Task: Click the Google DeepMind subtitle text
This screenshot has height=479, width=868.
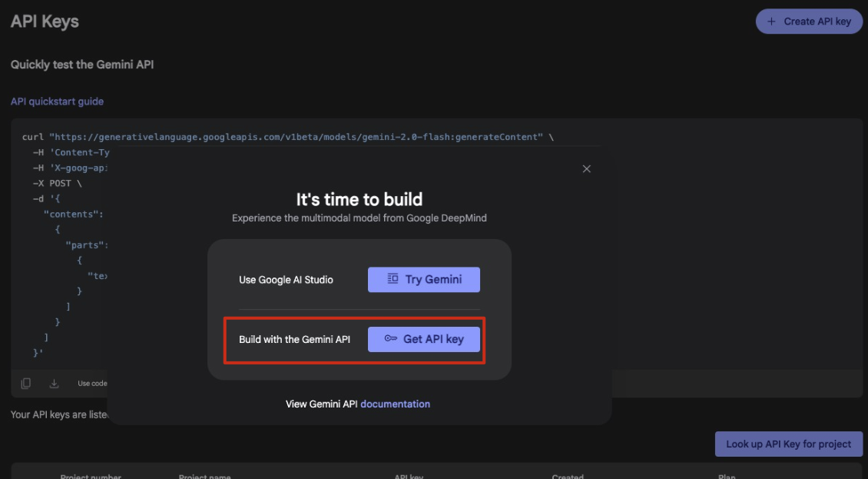Action: pyautogui.click(x=359, y=218)
